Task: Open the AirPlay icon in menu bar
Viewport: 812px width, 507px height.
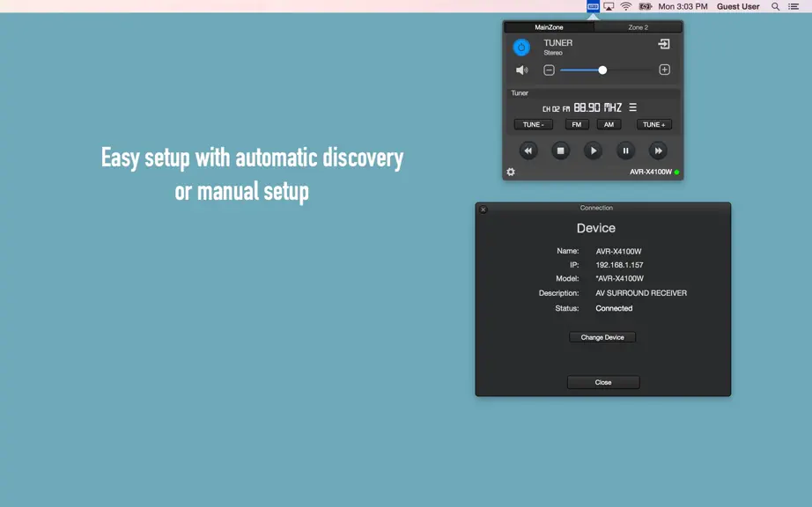Action: (x=609, y=6)
